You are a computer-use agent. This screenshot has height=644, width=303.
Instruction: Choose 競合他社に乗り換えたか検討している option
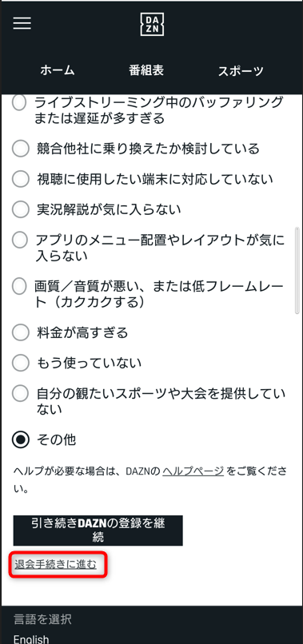20,149
